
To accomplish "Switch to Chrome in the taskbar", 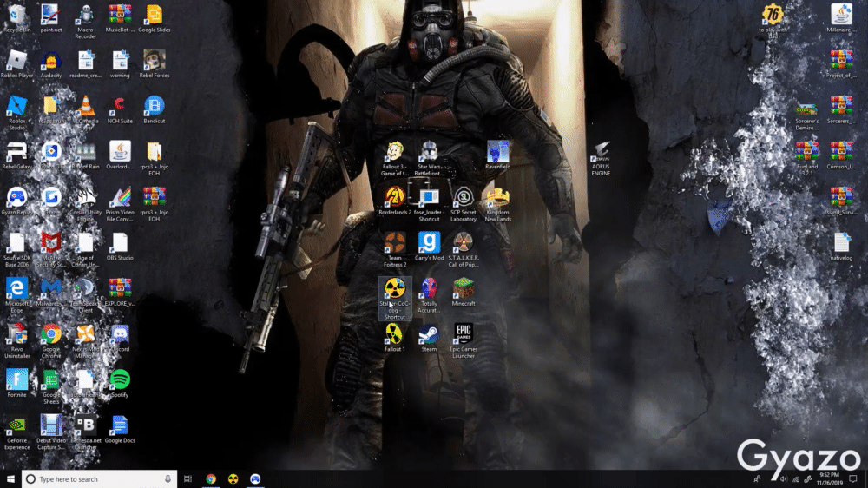I will point(211,479).
